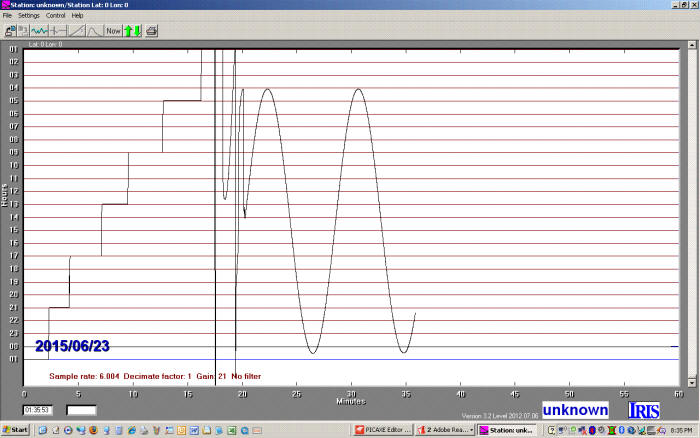Click the green up/down arrows gain icon
Viewport: 700px width, 438px height.
click(x=132, y=31)
